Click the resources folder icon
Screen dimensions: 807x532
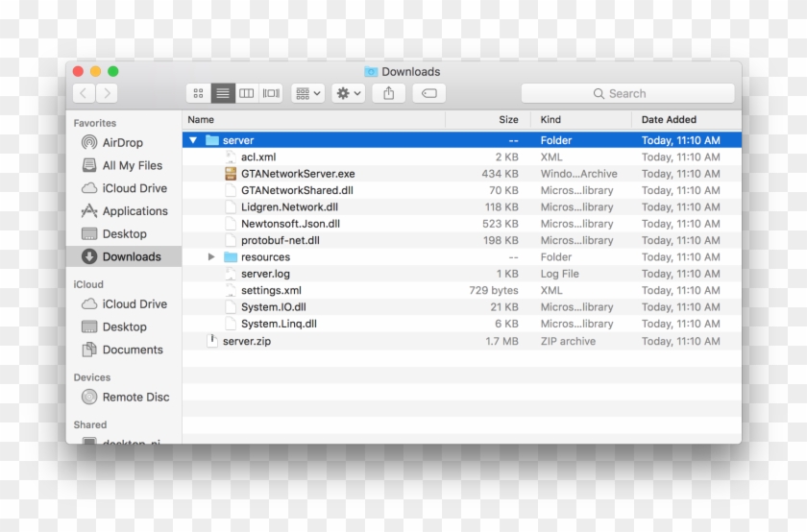(x=231, y=256)
